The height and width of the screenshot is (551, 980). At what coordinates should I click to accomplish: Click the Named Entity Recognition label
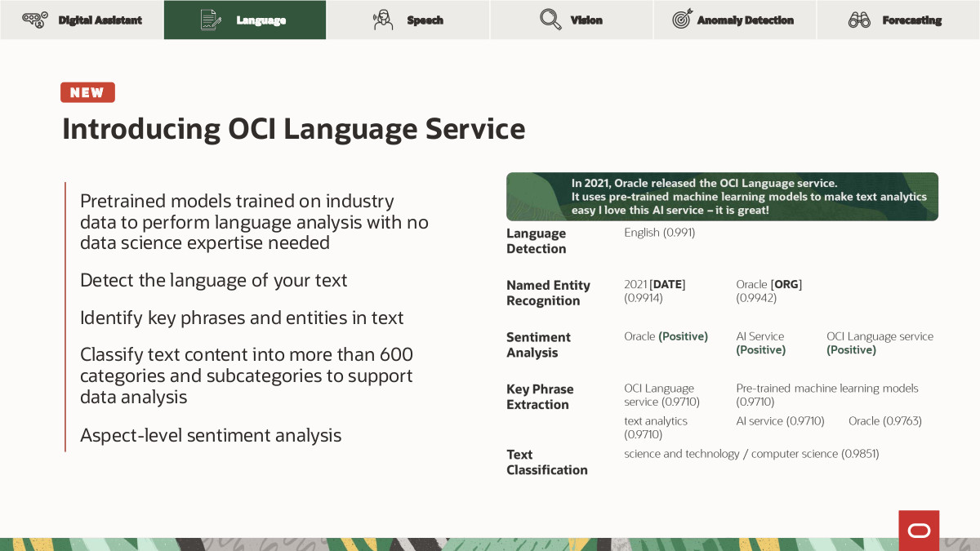(x=548, y=293)
